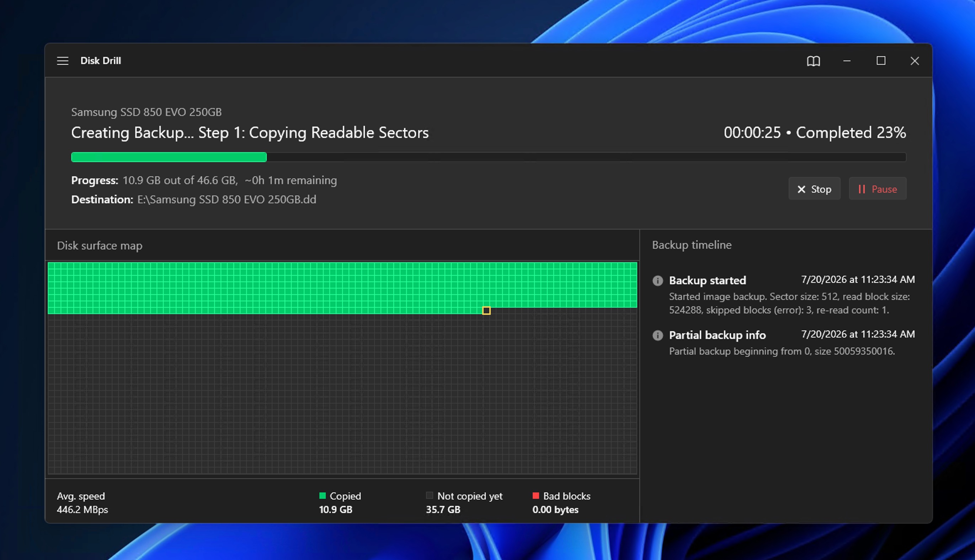Click the yellow current-block marker on surface map
The height and width of the screenshot is (560, 975).
tap(486, 311)
